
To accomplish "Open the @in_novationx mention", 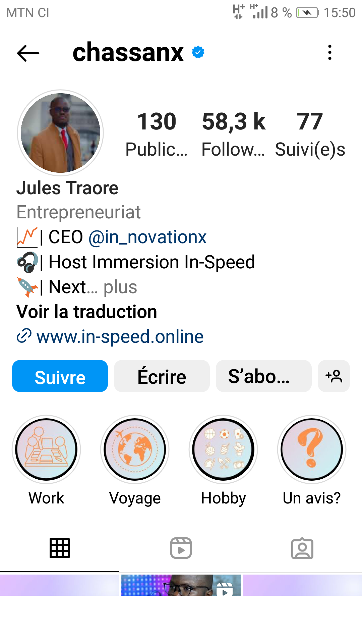I will (147, 237).
